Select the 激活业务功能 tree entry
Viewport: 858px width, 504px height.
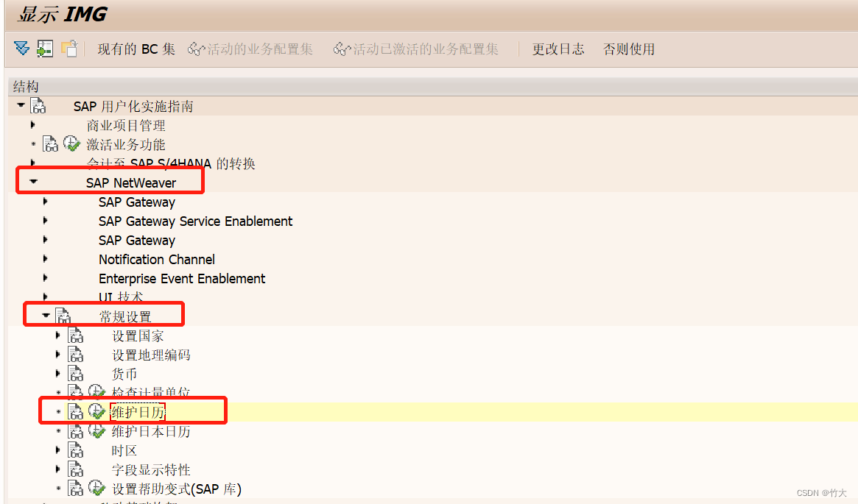pos(126,144)
